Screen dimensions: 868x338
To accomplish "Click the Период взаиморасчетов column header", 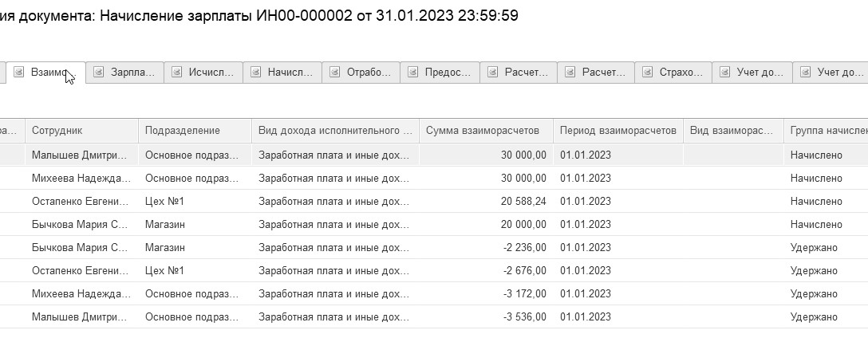I will pyautogui.click(x=617, y=131).
